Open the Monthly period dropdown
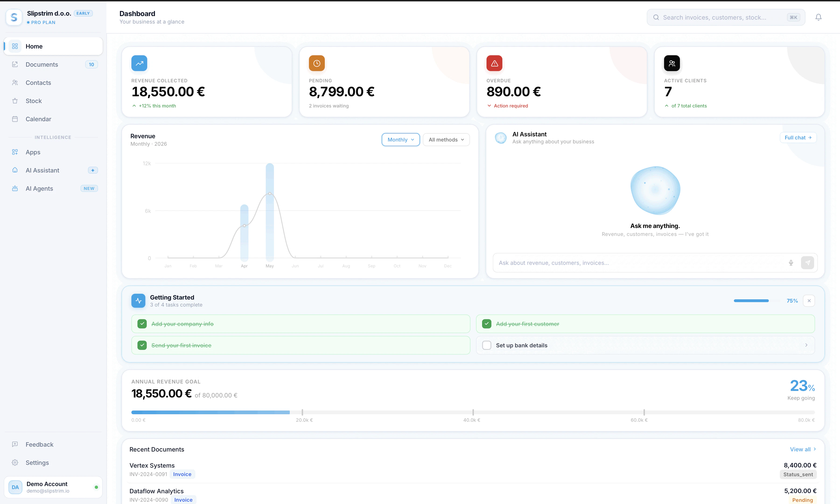 point(400,140)
